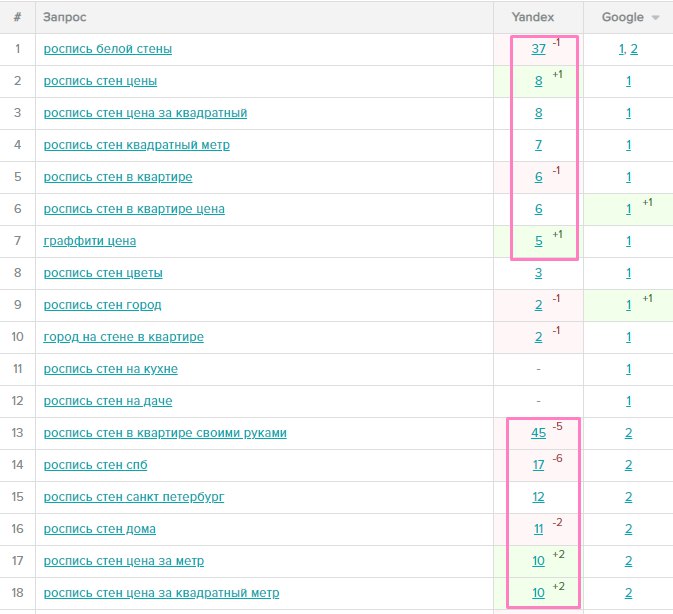Click Yandex position 11 for 'роспись стен дома'
Image resolution: width=673 pixels, height=614 pixels.
pyautogui.click(x=539, y=529)
